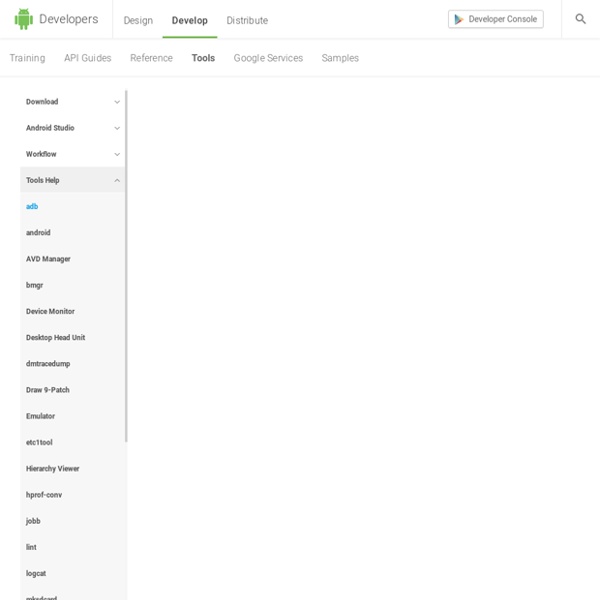Viewport: 600px width, 600px height.
Task: Open the Device Monitor page
Action: (51, 311)
